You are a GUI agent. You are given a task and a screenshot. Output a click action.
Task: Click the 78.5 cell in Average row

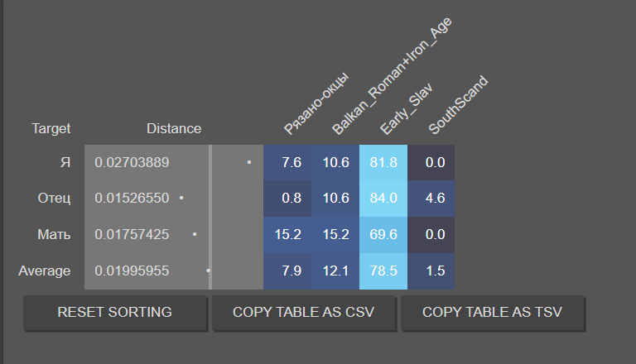tap(383, 271)
